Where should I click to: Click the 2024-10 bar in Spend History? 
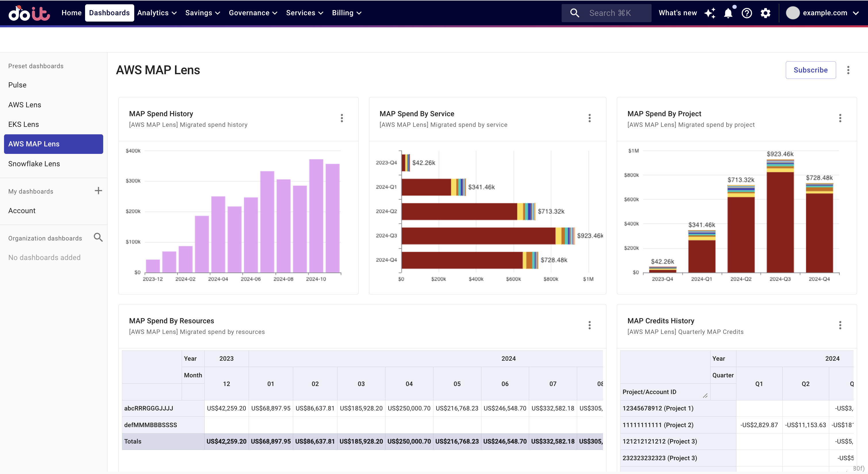[x=316, y=216]
